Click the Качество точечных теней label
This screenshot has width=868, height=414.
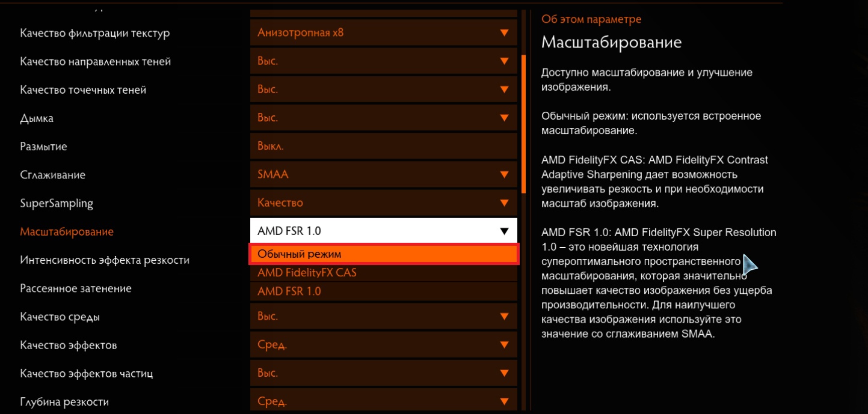pyautogui.click(x=83, y=90)
